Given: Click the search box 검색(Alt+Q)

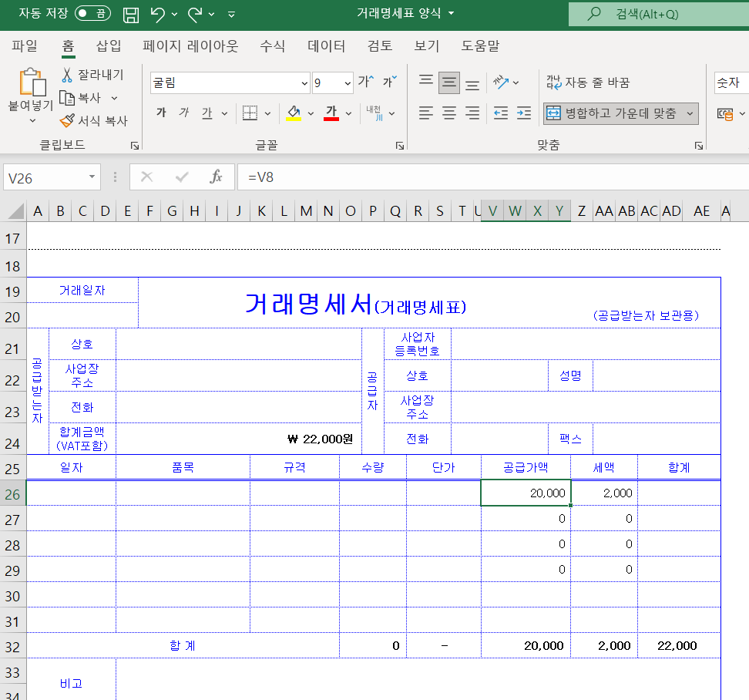Looking at the screenshot, I should 659,15.
